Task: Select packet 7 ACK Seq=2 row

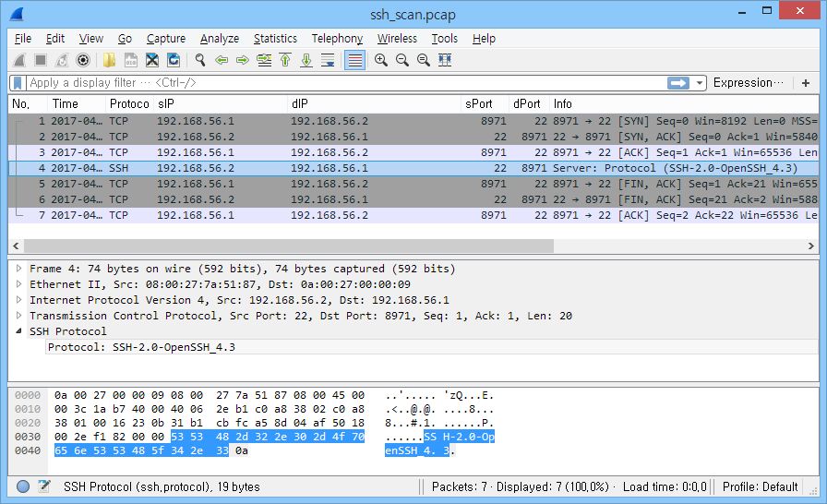Action: click(413, 215)
